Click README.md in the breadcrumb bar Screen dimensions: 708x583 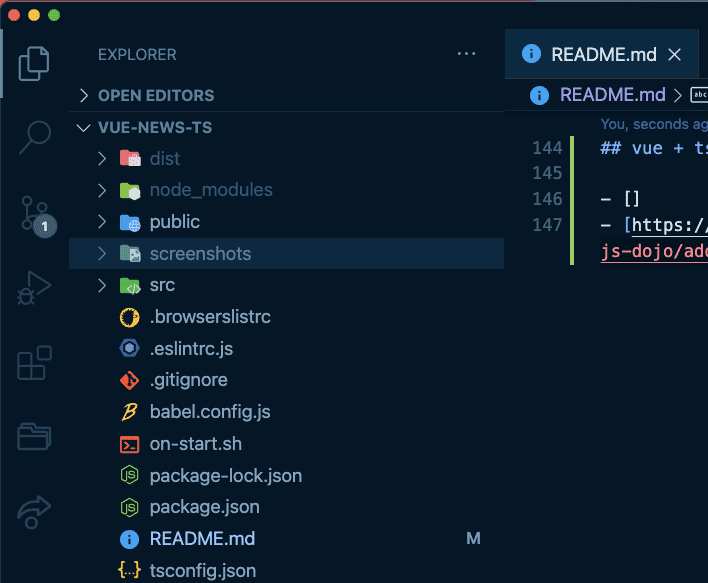[612, 95]
